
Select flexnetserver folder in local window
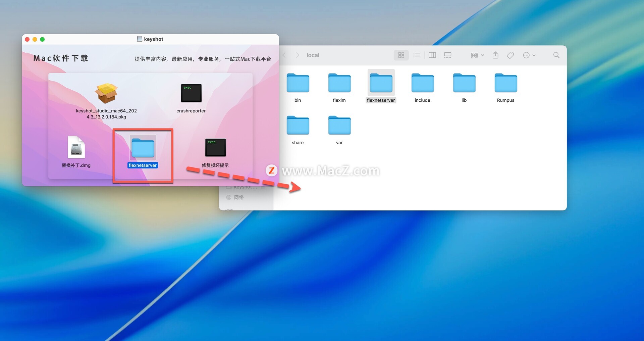click(381, 83)
